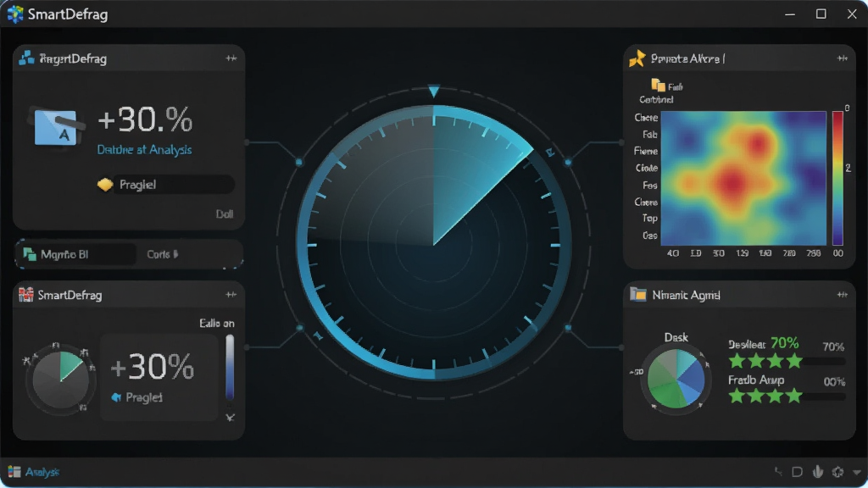Screen dimensions: 868x488
Task: Click the +30.% value in the top-left panel
Action: tap(145, 119)
